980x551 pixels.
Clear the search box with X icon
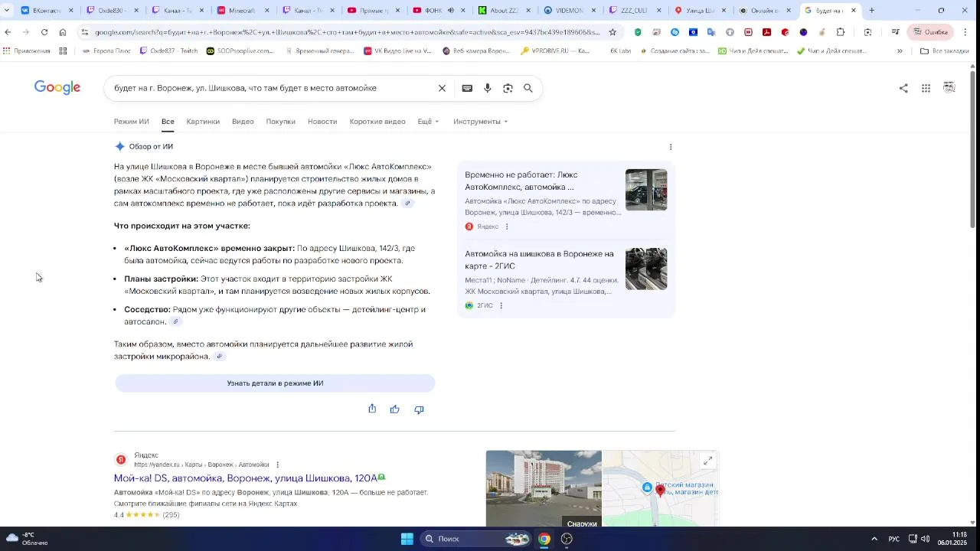(442, 88)
